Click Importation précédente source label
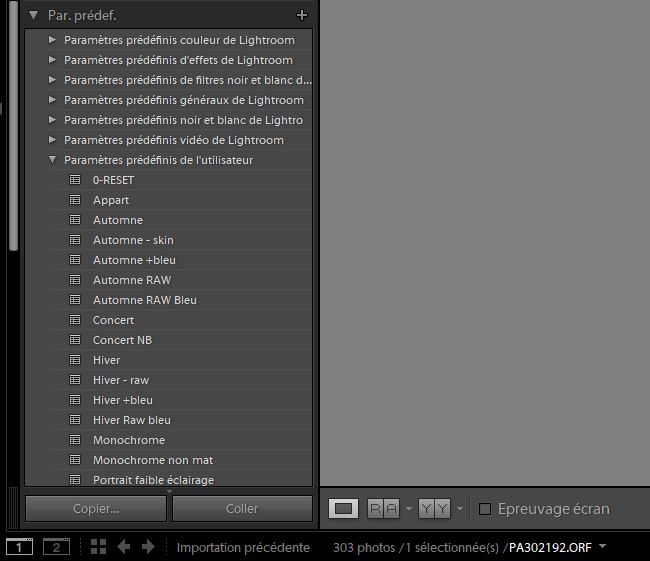Image resolution: width=650 pixels, height=561 pixels. coord(243,547)
